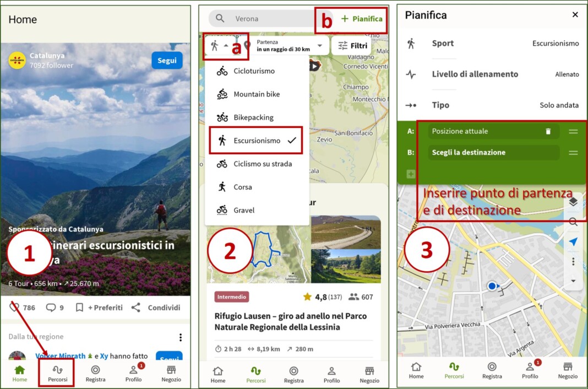Tap the green Home tab on the Home screen
This screenshot has height=389, width=588.
(x=19, y=374)
